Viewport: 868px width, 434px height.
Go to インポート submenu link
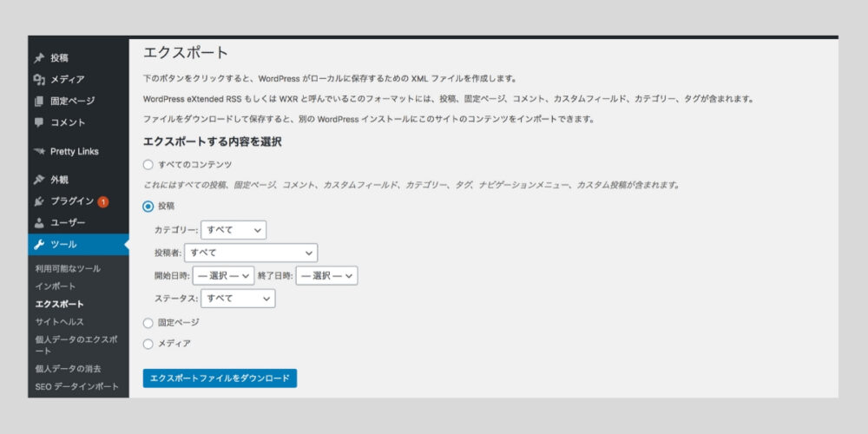pyautogui.click(x=56, y=286)
